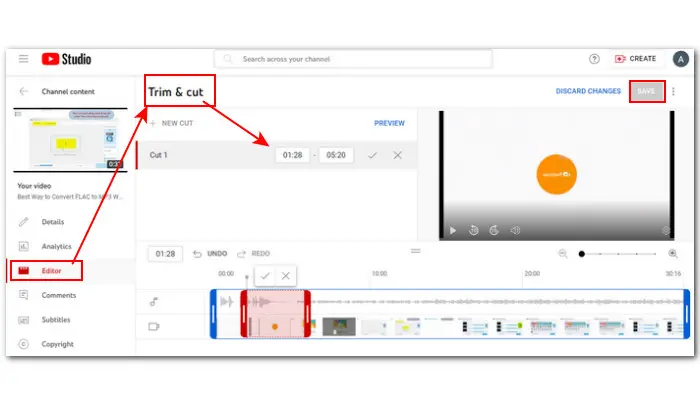This screenshot has width=700, height=407.
Task: Skip forward 10 seconds in player
Action: (494, 230)
